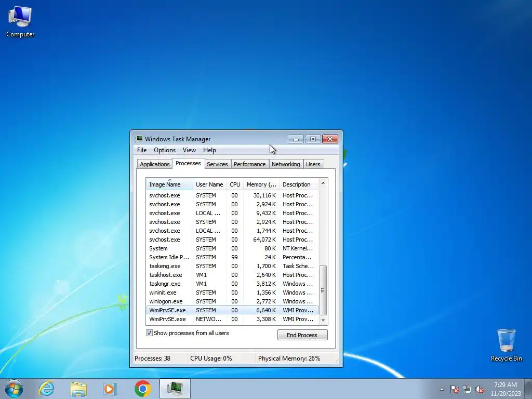Select the taskmgr.exe process row
Viewport: 532px width, 399px height.
tap(232, 284)
